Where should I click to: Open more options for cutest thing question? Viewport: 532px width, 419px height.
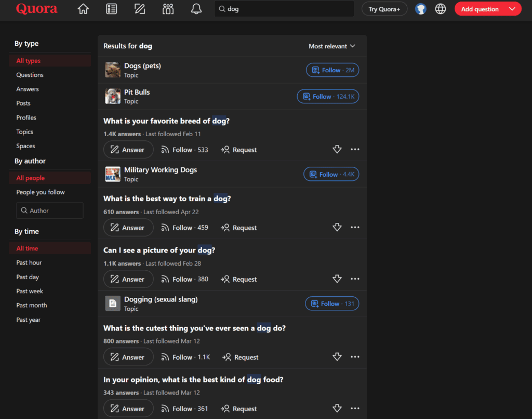pos(355,357)
